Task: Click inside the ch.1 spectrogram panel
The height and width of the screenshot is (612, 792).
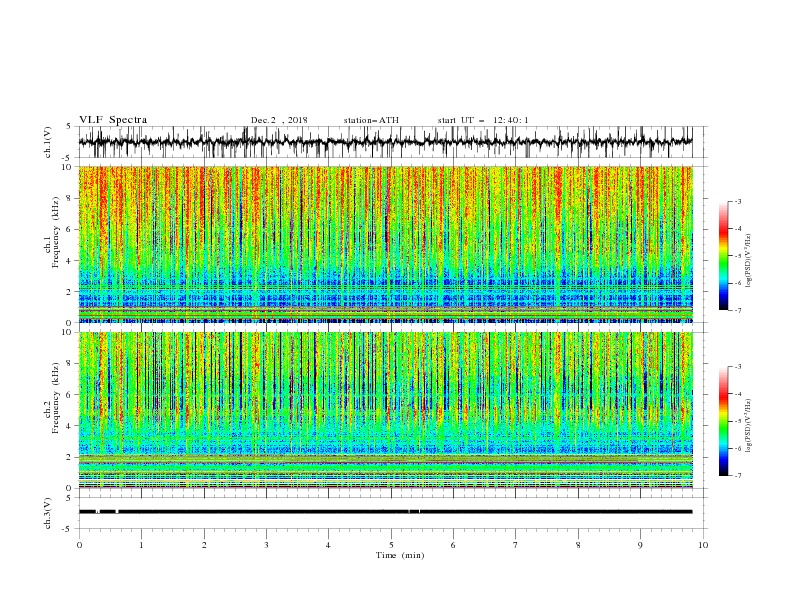Action: click(x=385, y=244)
